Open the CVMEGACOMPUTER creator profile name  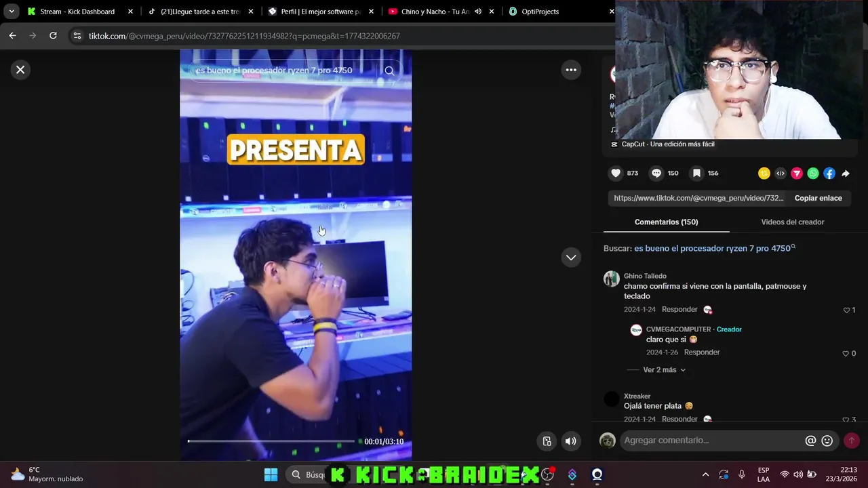coord(678,329)
